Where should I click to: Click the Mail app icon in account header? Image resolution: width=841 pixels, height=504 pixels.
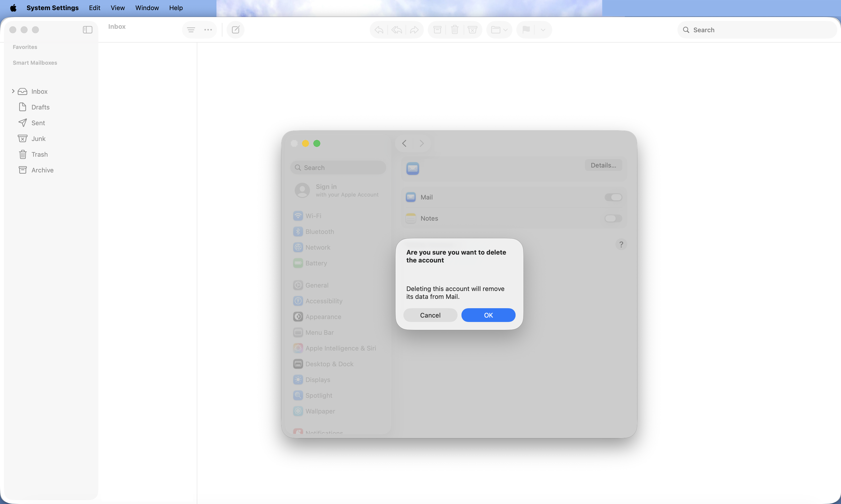[x=413, y=168]
